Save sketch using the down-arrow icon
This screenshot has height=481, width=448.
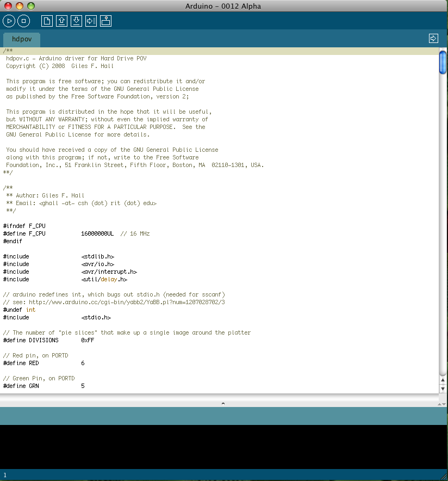click(x=76, y=21)
